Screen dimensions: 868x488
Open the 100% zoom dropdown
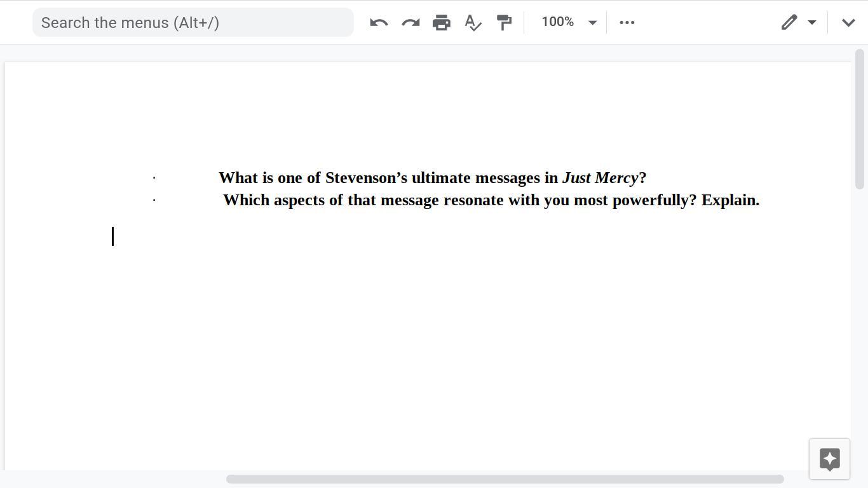tap(569, 22)
